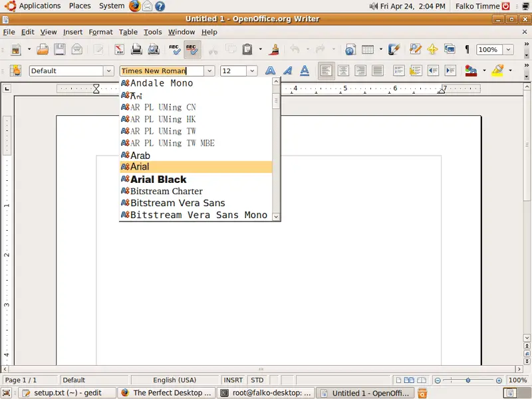Open the Highlighting color palette arrow
This screenshot has height=399, width=532.
(x=510, y=70)
